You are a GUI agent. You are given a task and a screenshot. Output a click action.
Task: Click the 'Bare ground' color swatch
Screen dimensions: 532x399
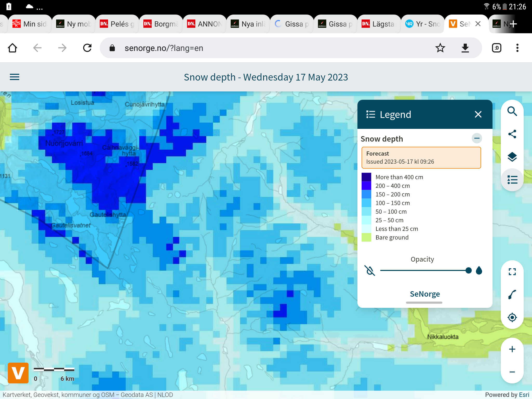(366, 237)
